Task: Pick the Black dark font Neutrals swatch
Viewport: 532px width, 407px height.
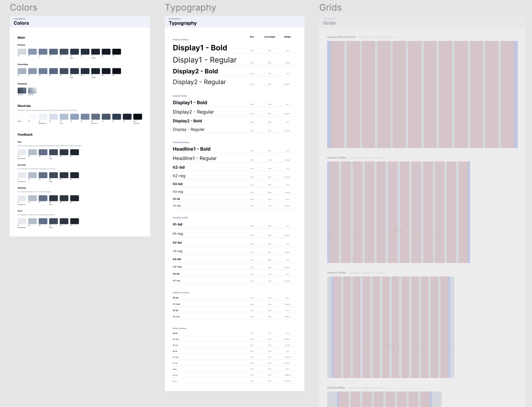Action: click(138, 117)
